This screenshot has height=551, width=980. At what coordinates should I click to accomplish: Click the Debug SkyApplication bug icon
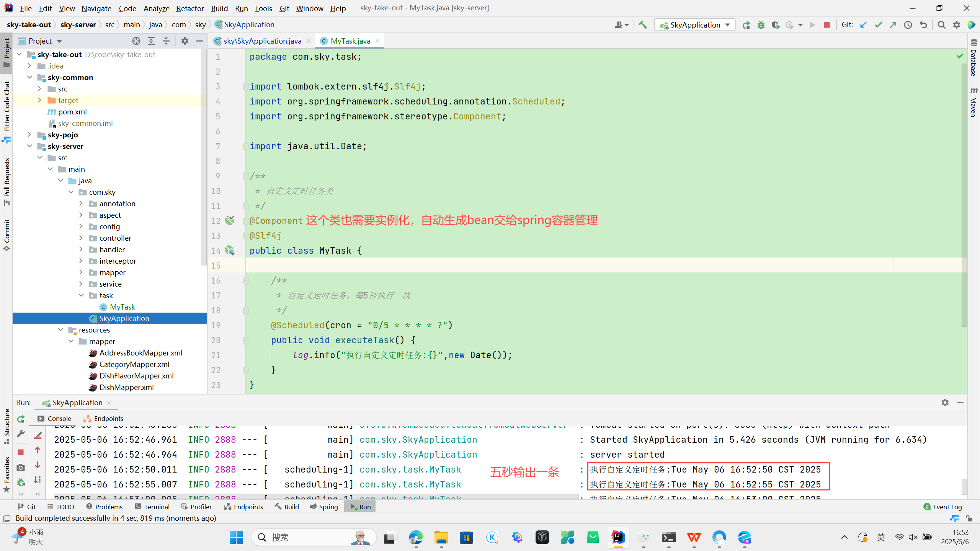[761, 25]
